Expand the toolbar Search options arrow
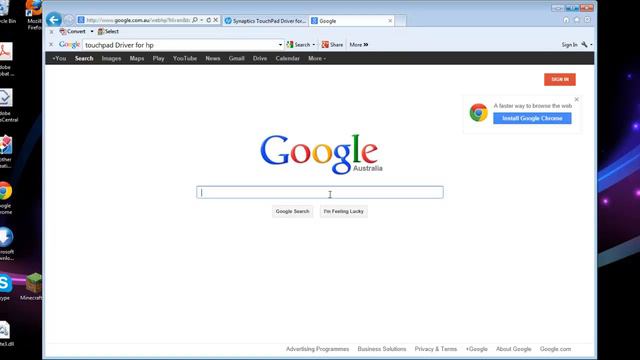Viewport: 640px width, 360px height. [x=313, y=45]
